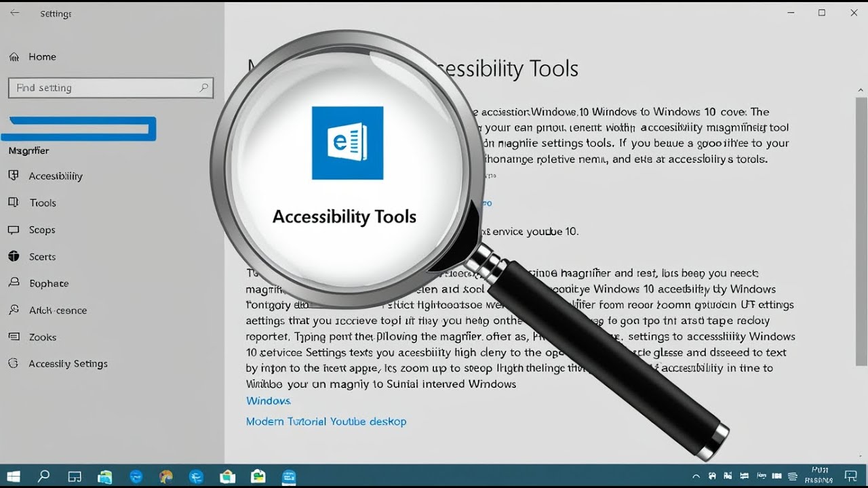This screenshot has width=868, height=488.
Task: Open the Modern Tutorial Youtube desktop link
Action: 326,421
